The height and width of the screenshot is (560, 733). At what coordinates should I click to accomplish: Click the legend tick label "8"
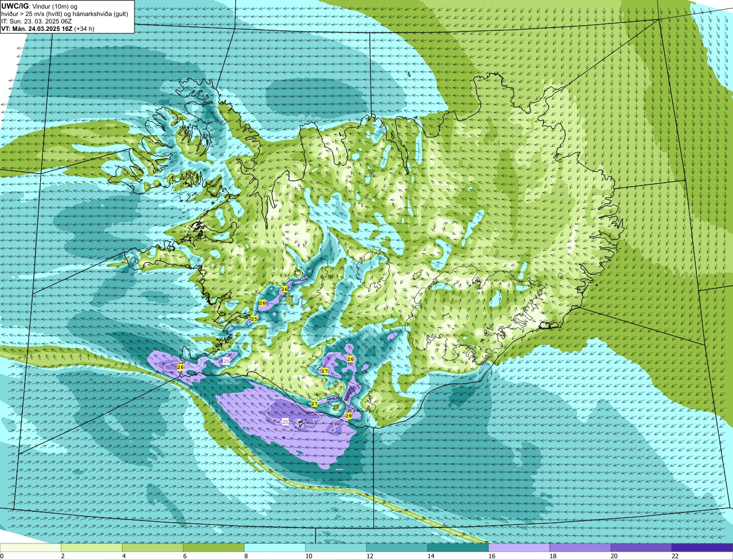click(246, 556)
